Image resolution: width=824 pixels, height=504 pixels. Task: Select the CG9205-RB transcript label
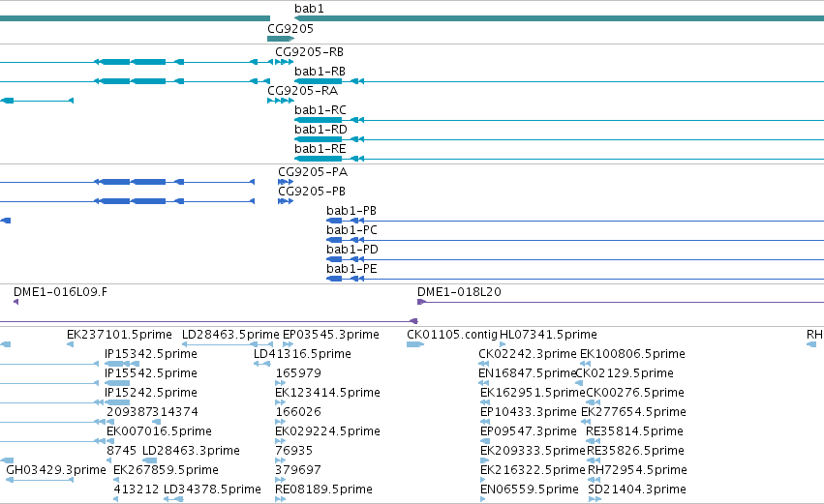(310, 52)
